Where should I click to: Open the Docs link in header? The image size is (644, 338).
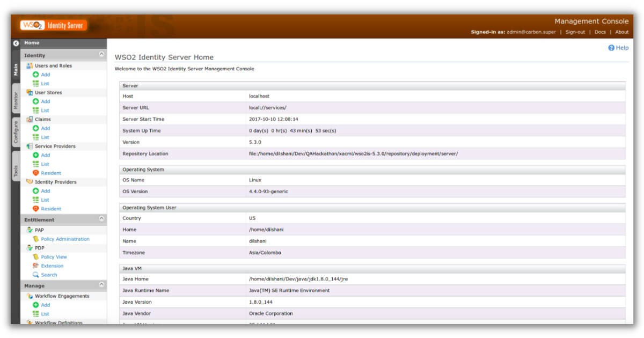[600, 32]
